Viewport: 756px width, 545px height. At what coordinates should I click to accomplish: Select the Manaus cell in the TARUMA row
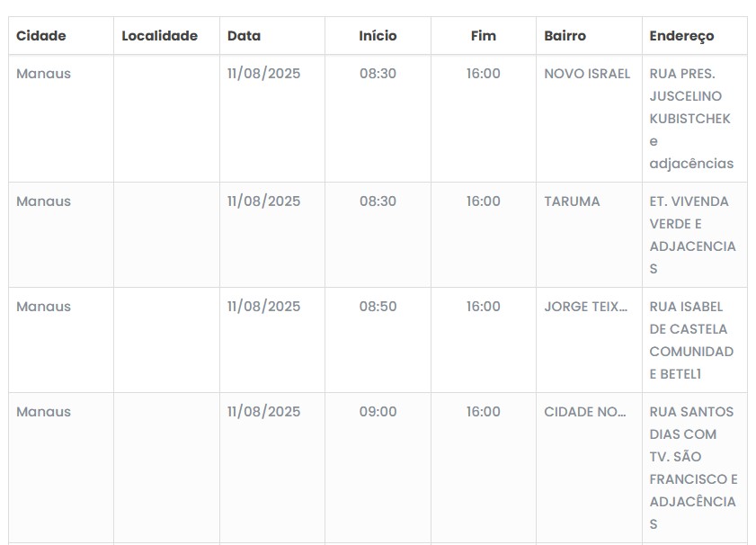(43, 201)
